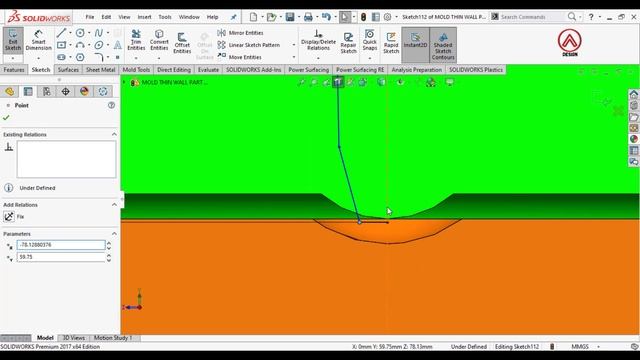Open the Tools menu

[165, 17]
